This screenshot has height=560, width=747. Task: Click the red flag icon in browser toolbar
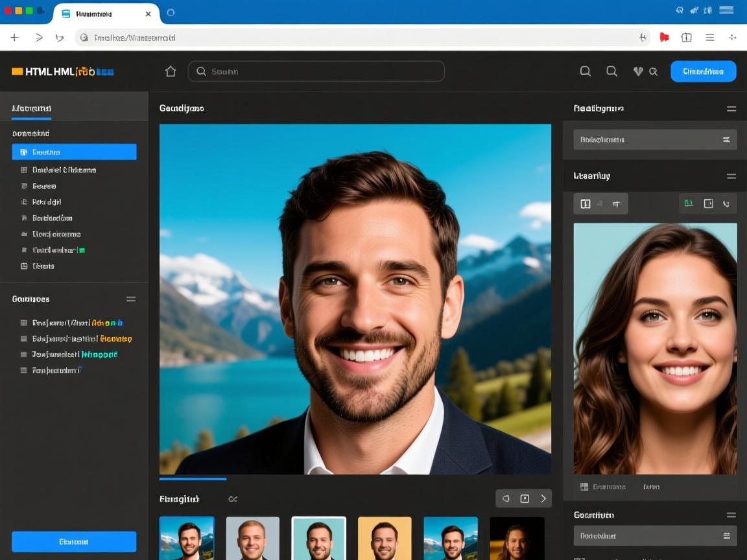(x=664, y=38)
